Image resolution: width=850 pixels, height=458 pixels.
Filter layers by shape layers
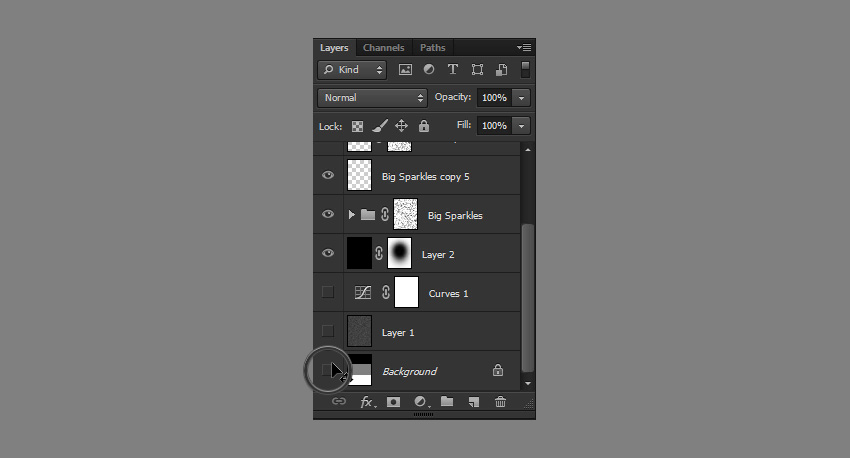(477, 69)
